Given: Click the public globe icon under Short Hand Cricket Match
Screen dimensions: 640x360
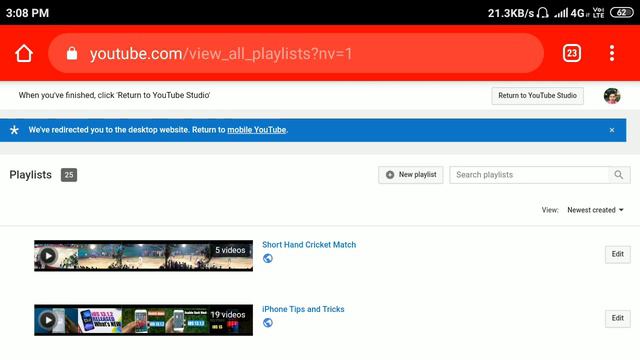Looking at the screenshot, I should (268, 258).
